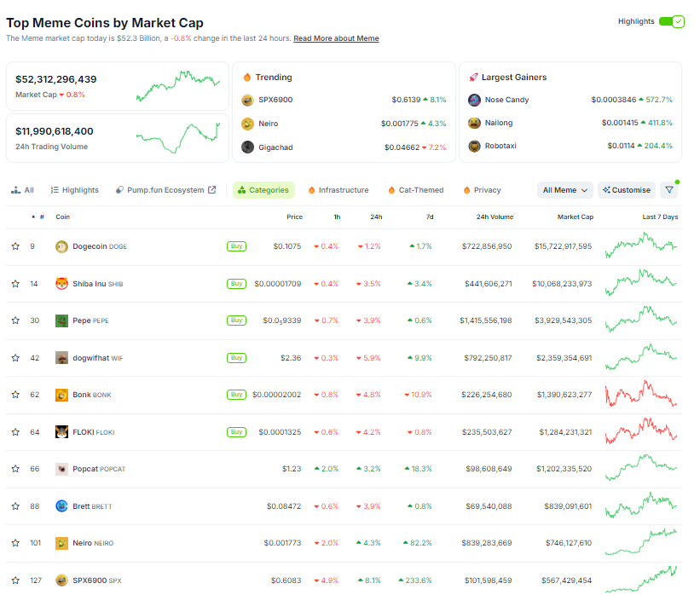Click Gigachad icon in Trending card
This screenshot has width=700, height=595.
click(x=248, y=147)
